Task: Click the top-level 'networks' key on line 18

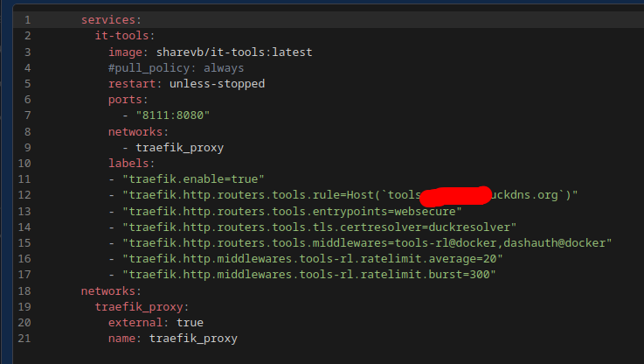Action: click(x=108, y=291)
